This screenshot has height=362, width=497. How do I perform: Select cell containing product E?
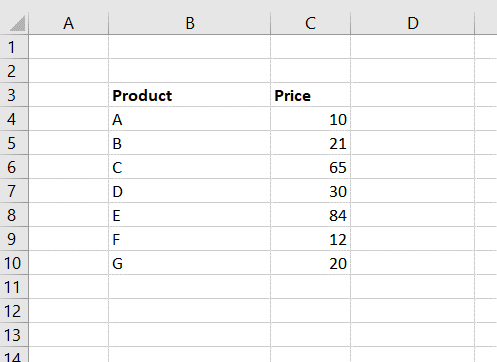point(190,215)
